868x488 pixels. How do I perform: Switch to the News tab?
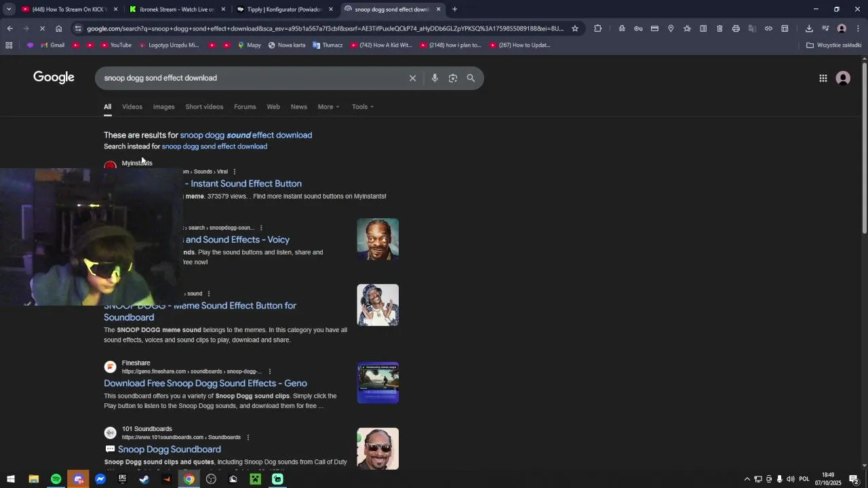pyautogui.click(x=299, y=107)
